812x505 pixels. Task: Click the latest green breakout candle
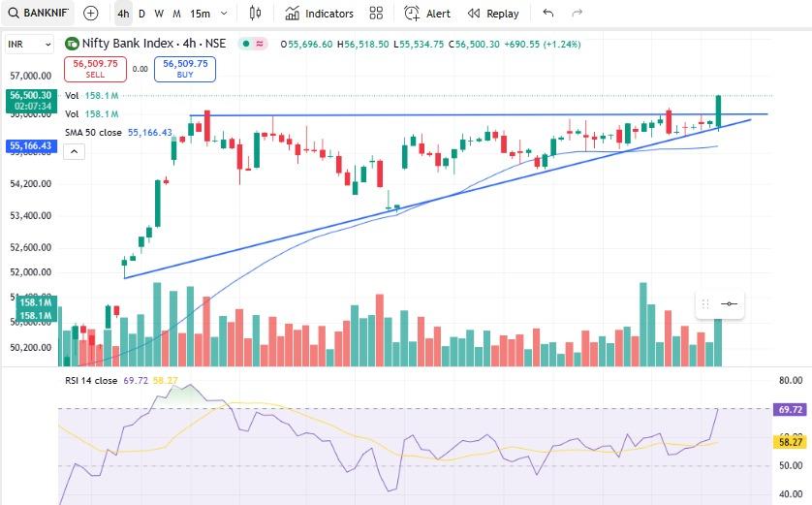tap(718, 111)
